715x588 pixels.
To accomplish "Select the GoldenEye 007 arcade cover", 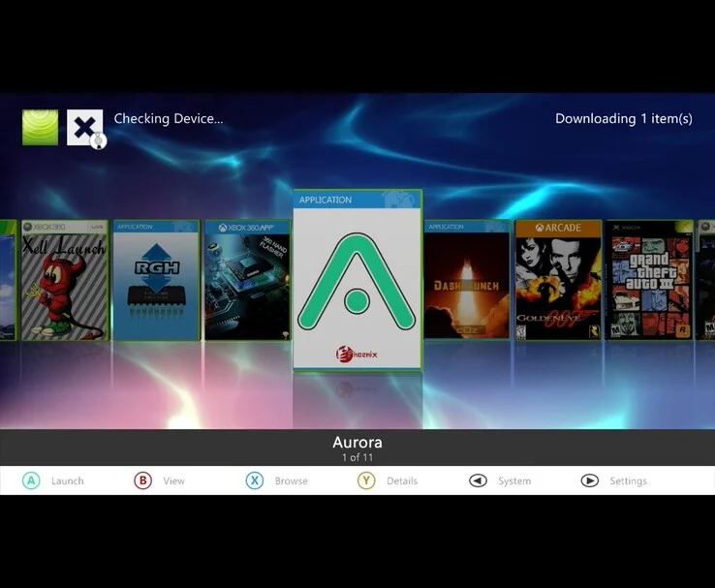I will 558,280.
